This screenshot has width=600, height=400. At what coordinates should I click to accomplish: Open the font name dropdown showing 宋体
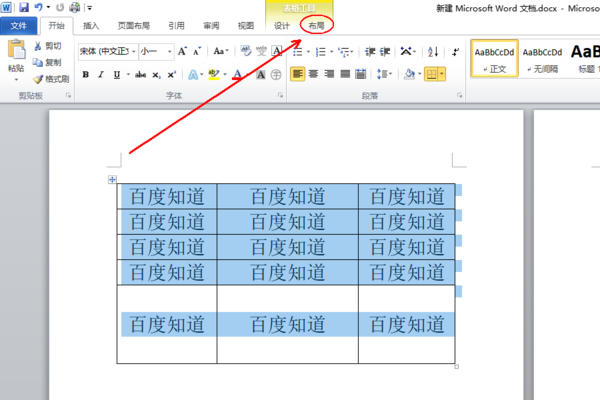(x=134, y=51)
